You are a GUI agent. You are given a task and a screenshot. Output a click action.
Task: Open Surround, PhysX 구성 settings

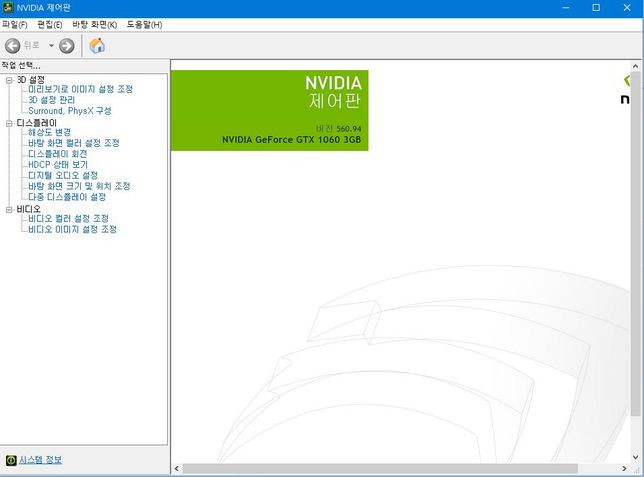point(70,111)
